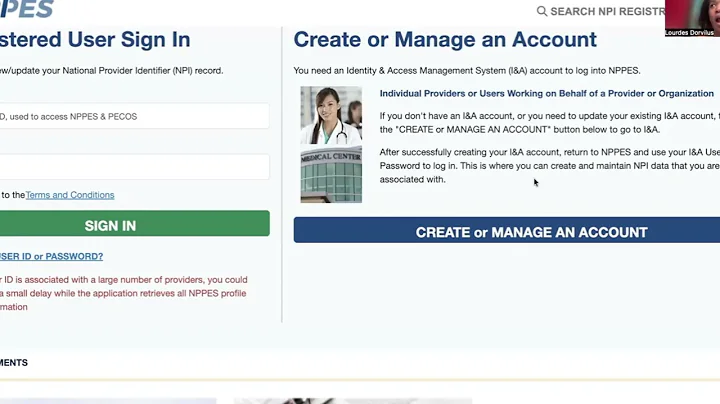Click Lourdes Dorvilus webcam video thumbnail
The width and height of the screenshot is (720, 404).
tap(692, 18)
